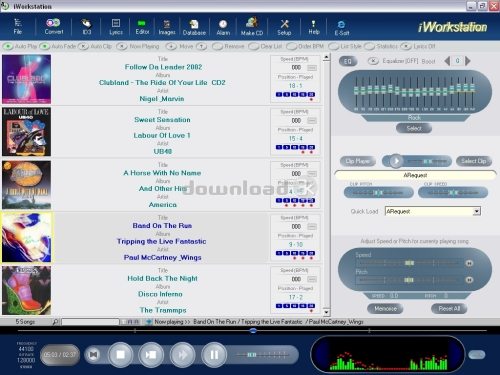Open the Database toolbar icon
Screen dimensions: 500x375
[x=194, y=27]
